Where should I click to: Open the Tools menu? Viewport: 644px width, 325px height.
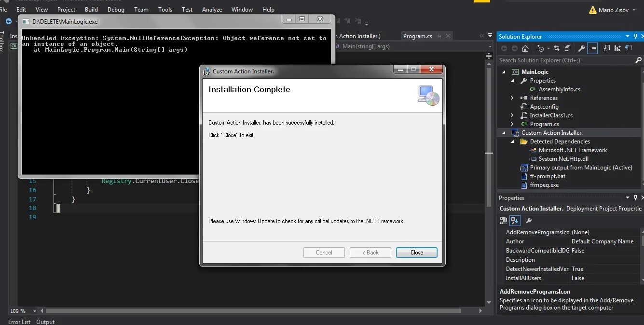pyautogui.click(x=165, y=9)
